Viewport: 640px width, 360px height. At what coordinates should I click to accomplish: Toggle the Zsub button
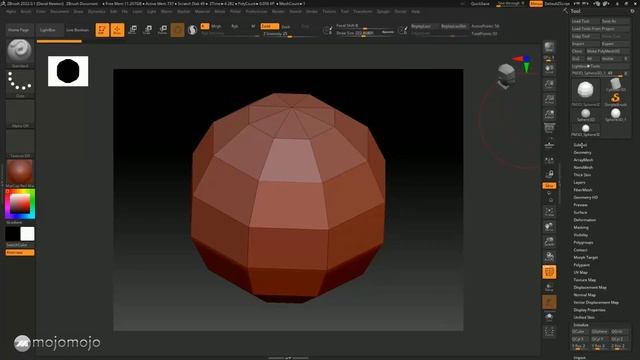point(286,27)
